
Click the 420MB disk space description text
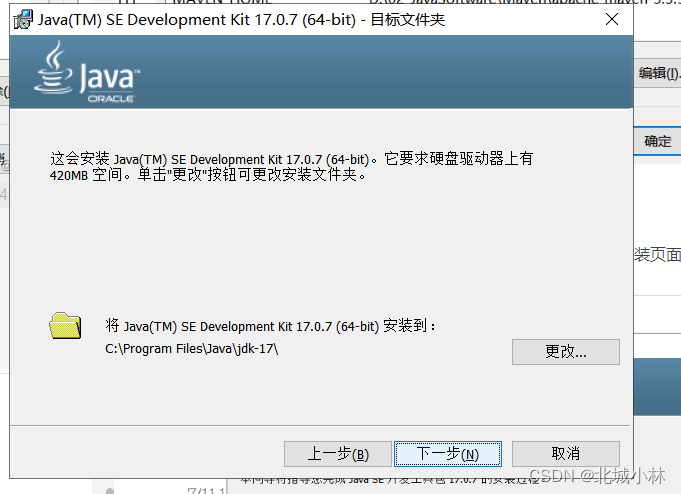(x=291, y=166)
